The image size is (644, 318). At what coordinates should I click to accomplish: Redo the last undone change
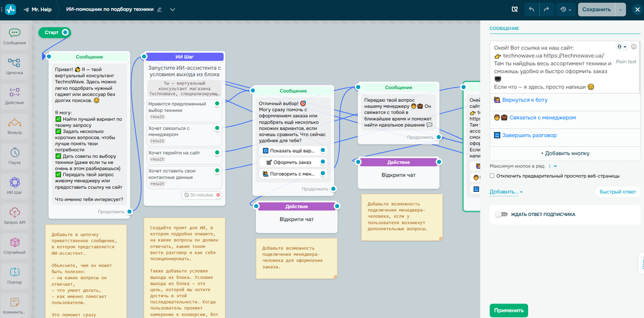[x=546, y=9]
